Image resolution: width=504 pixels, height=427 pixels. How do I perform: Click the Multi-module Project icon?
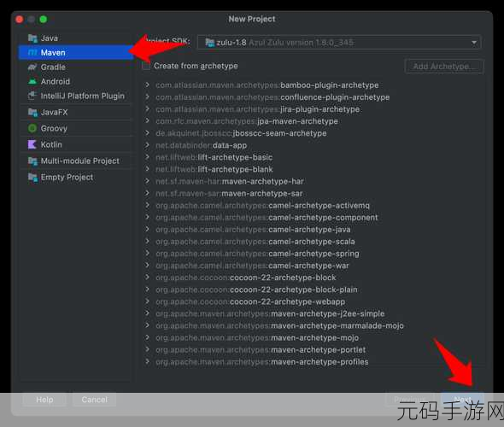tap(32, 161)
